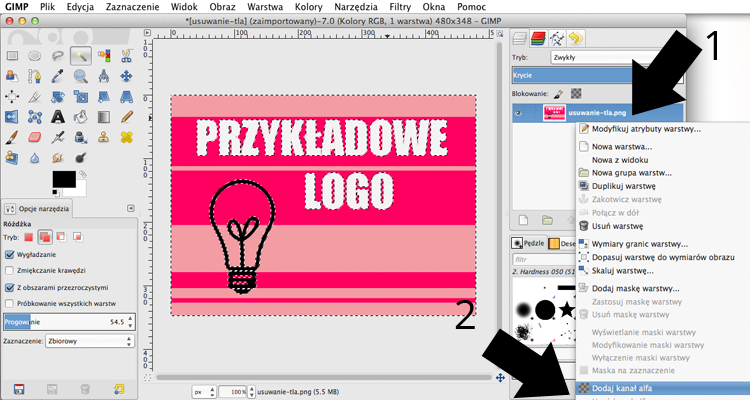Select the Scale tool
This screenshot has height=400, width=750.
(80, 97)
